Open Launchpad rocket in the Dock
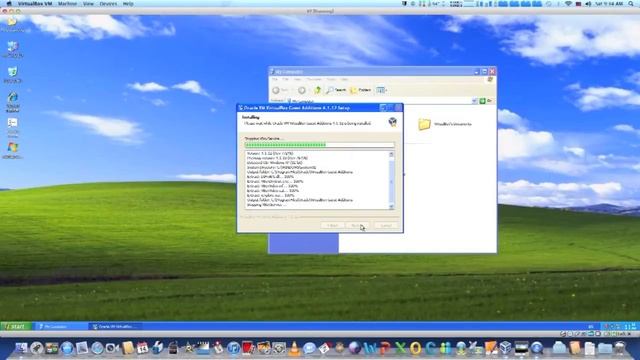The image size is (640, 360). pos(37,348)
